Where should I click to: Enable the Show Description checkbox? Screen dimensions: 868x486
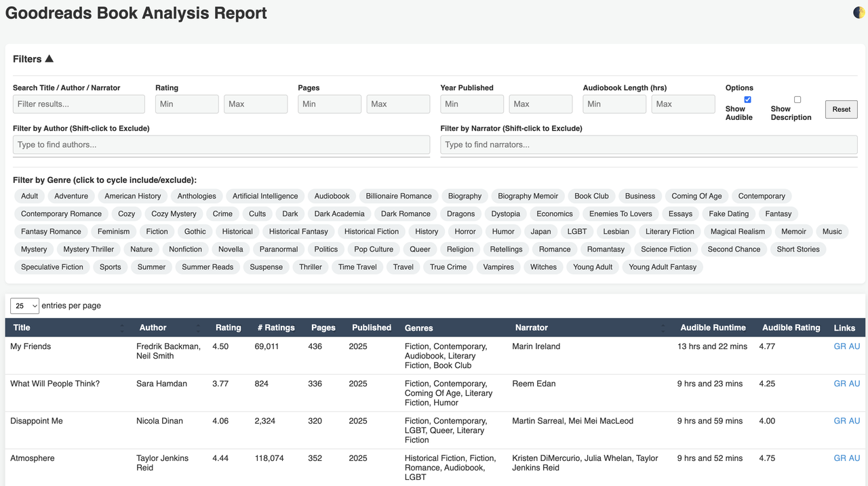[x=797, y=100]
